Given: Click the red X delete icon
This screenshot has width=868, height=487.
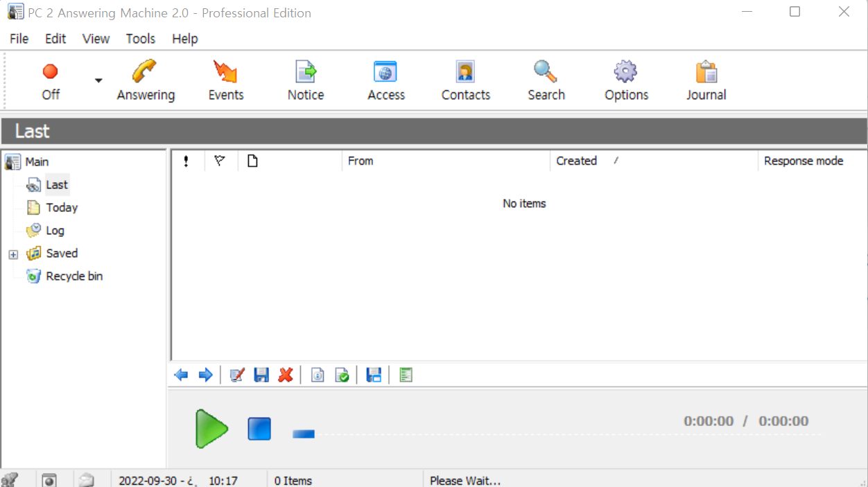Looking at the screenshot, I should (x=285, y=375).
